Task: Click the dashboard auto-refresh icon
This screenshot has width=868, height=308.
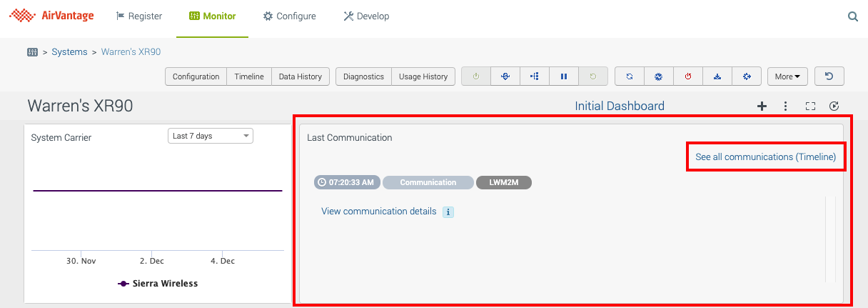Action: (834, 106)
